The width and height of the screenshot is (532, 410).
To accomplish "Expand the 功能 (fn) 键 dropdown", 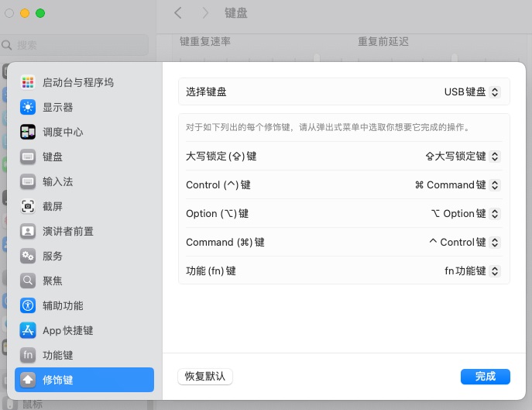I will click(x=472, y=271).
